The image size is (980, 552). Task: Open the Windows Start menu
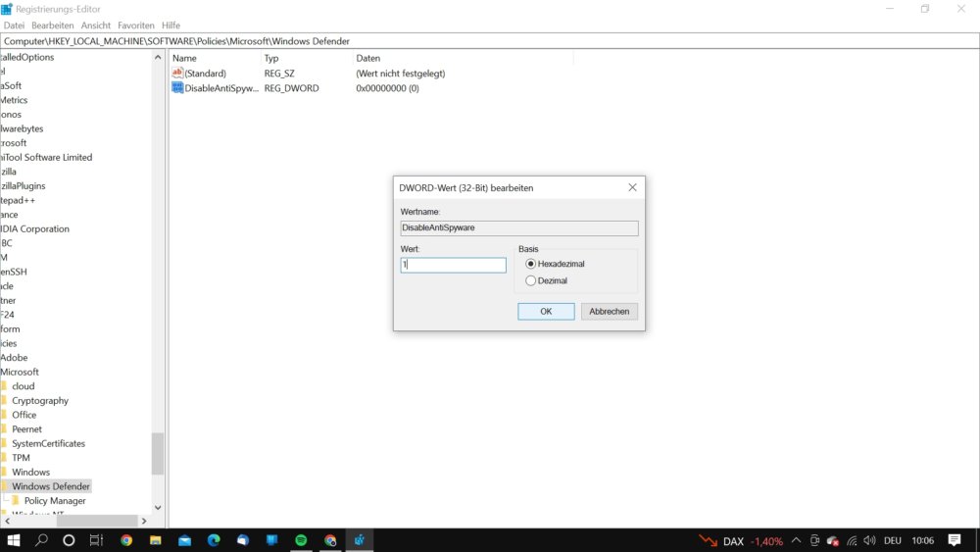pos(13,540)
